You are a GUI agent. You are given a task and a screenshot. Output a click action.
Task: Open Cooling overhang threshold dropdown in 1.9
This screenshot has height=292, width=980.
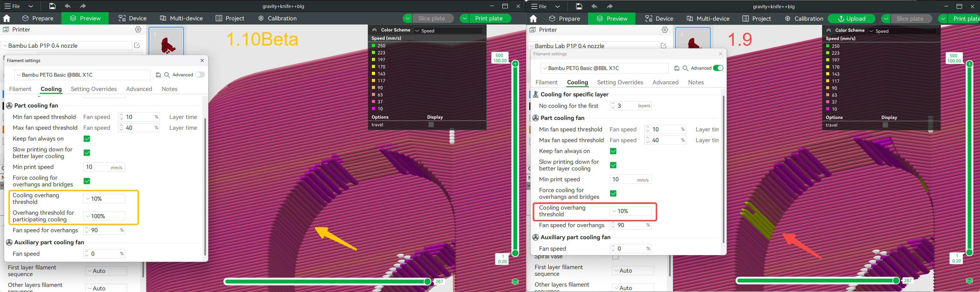coord(631,211)
